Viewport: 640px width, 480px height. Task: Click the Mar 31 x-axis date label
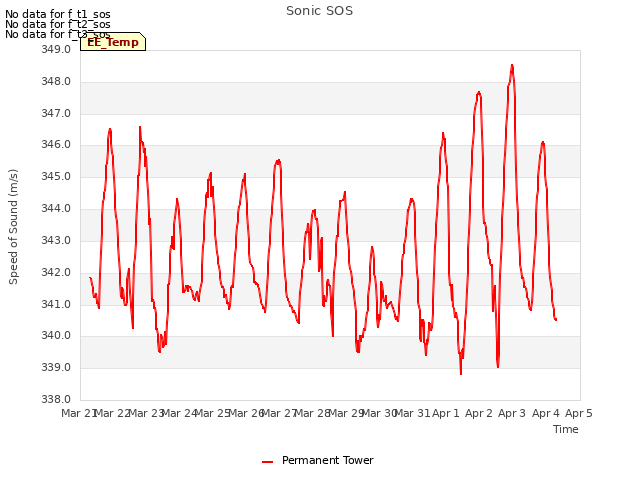[x=412, y=413]
